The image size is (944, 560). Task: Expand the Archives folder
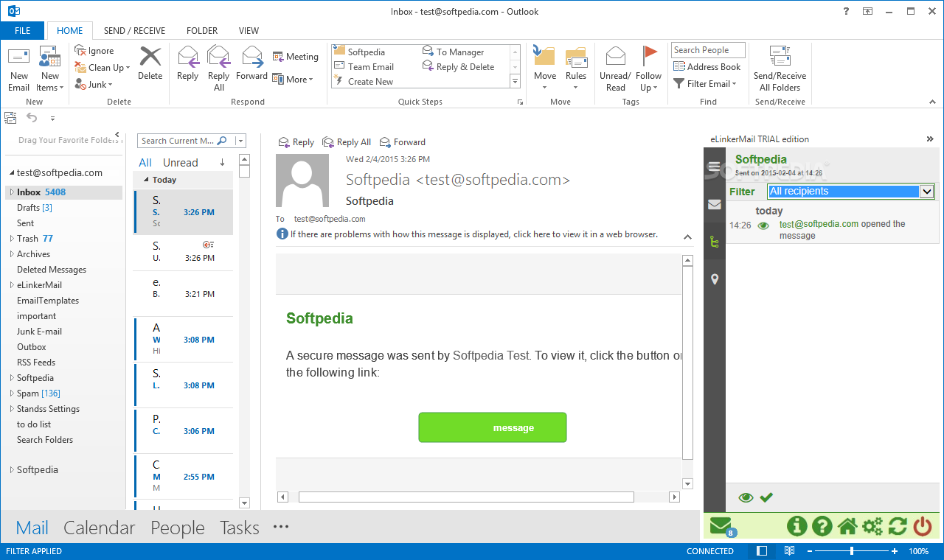pos(11,254)
